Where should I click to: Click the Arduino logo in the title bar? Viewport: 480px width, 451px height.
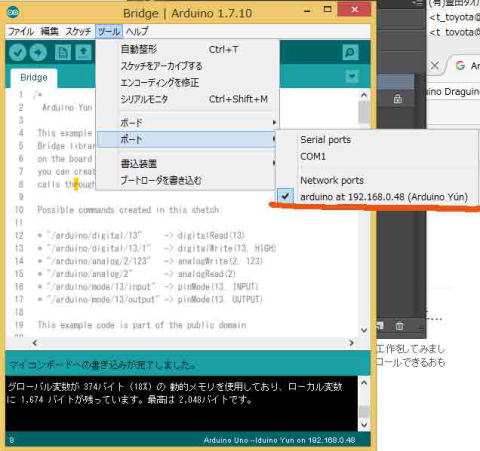pyautogui.click(x=13, y=12)
